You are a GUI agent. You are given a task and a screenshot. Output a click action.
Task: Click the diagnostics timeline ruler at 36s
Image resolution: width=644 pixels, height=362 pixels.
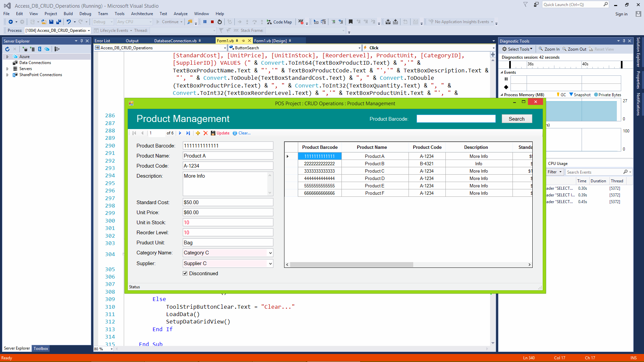point(530,64)
